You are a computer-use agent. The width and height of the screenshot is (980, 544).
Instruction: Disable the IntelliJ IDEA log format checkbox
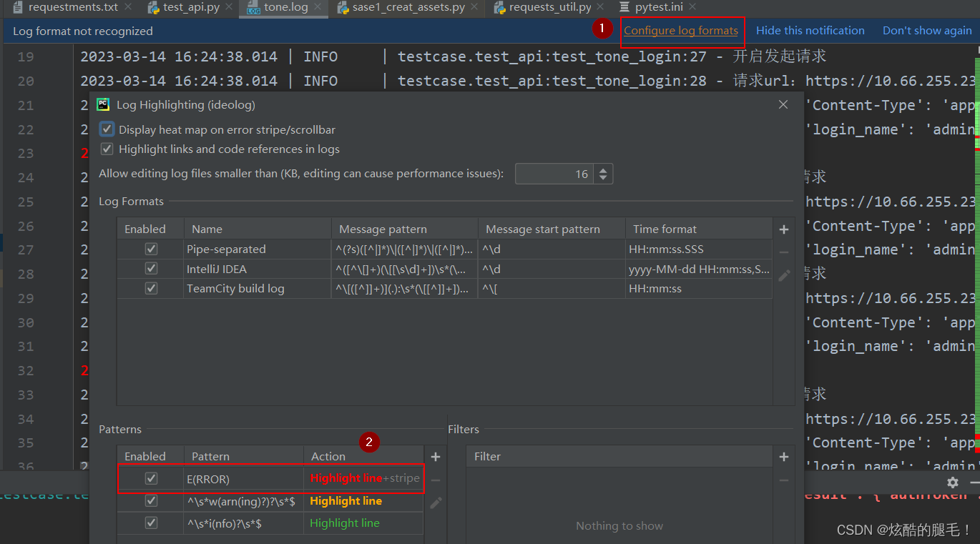point(151,269)
